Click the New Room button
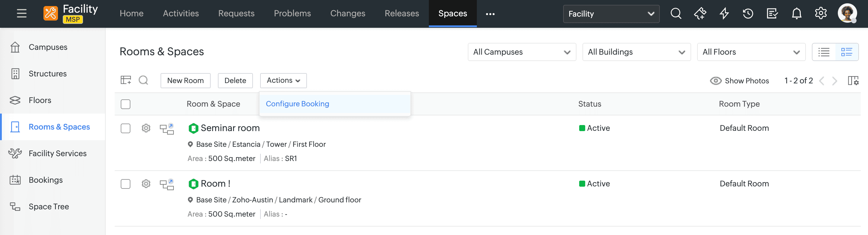Screen dimensions: 868x235 185,81
